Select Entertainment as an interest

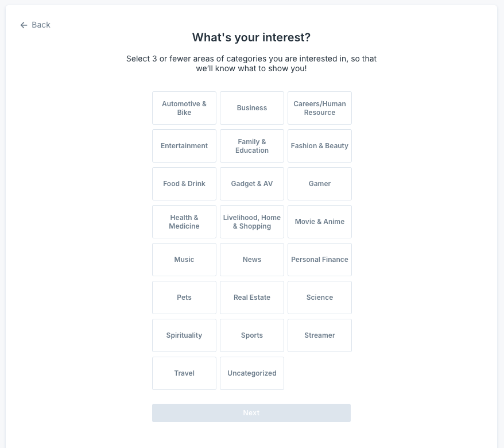(184, 146)
